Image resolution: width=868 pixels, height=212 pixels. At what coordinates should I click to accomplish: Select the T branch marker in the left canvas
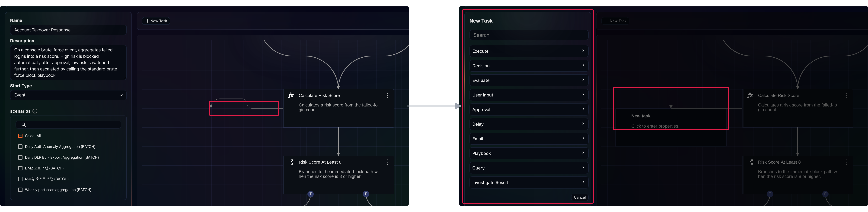click(x=310, y=194)
